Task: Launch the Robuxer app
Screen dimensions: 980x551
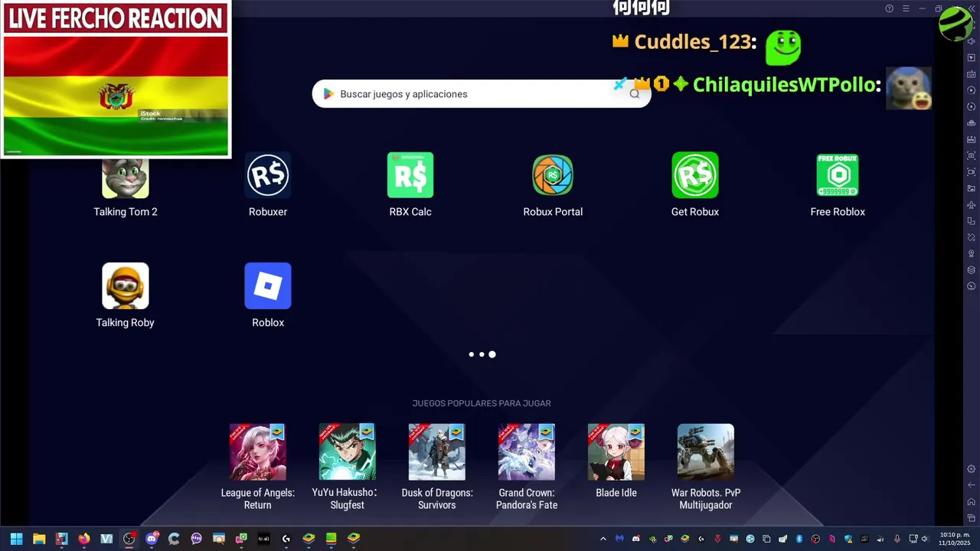Action: click(x=268, y=175)
